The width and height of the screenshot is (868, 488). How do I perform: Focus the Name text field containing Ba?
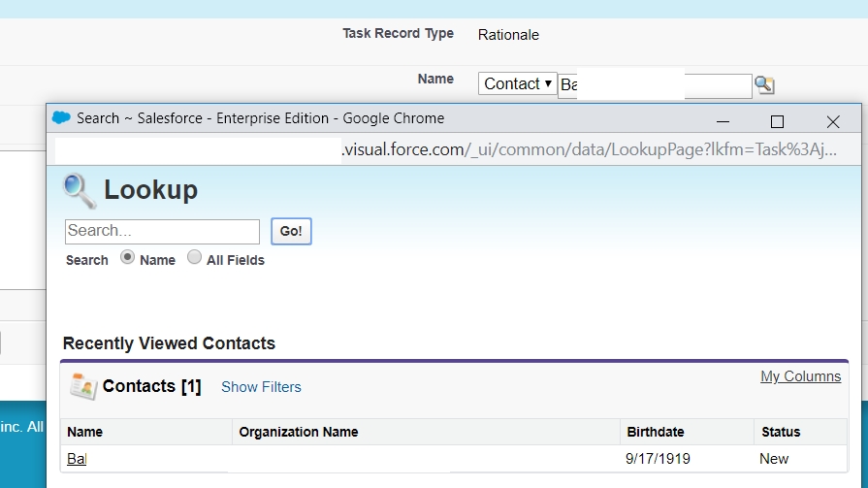(655, 85)
